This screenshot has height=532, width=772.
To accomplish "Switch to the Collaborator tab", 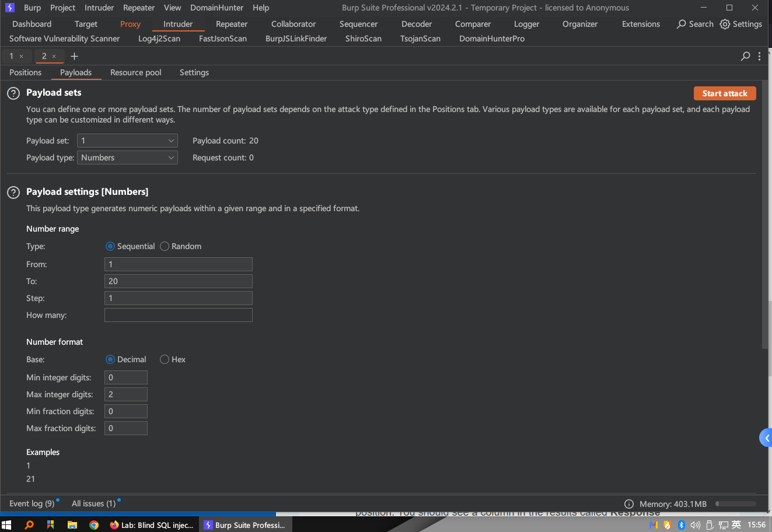I will [x=294, y=24].
